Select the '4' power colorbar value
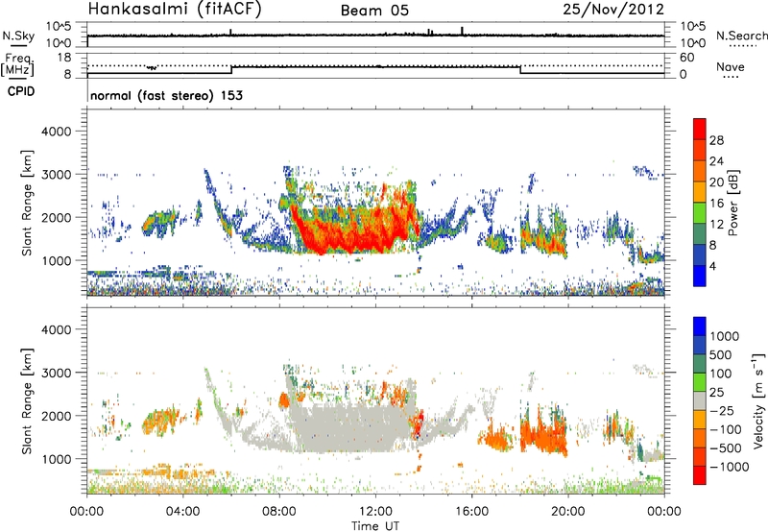 [712, 267]
